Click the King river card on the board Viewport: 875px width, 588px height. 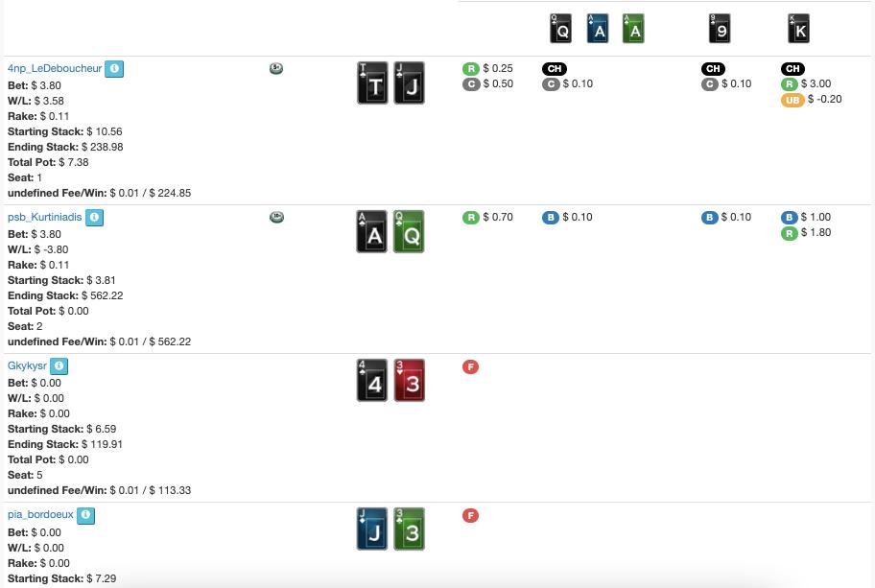(799, 29)
